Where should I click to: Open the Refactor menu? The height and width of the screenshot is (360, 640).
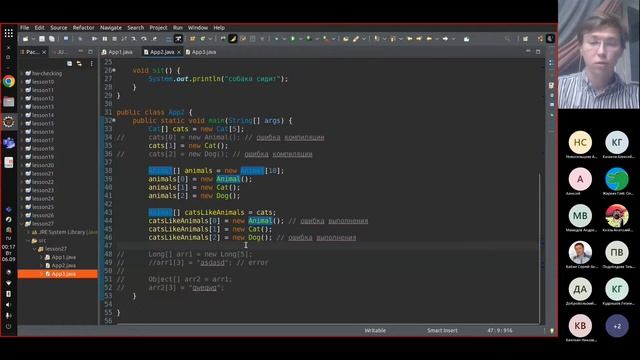[x=83, y=28]
